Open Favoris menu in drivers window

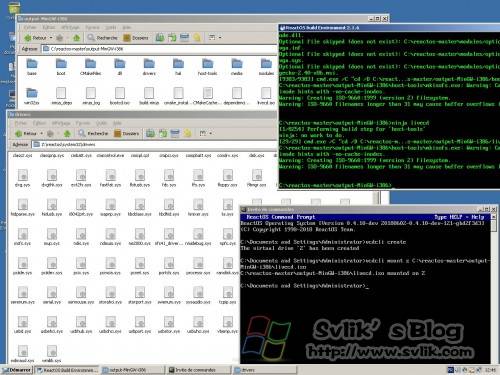pyautogui.click(x=83, y=123)
